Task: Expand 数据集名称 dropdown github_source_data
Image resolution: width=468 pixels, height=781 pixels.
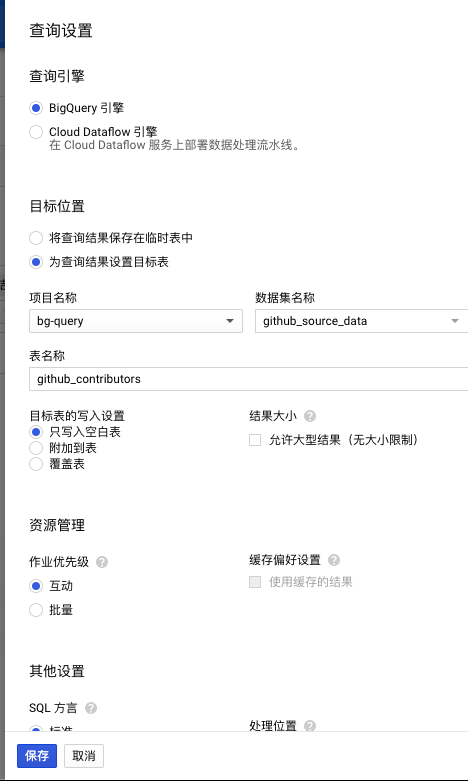Action: pos(361,321)
